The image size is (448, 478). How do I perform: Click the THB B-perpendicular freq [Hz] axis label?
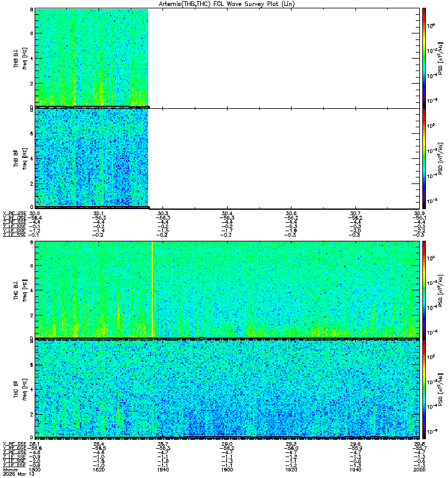point(24,58)
